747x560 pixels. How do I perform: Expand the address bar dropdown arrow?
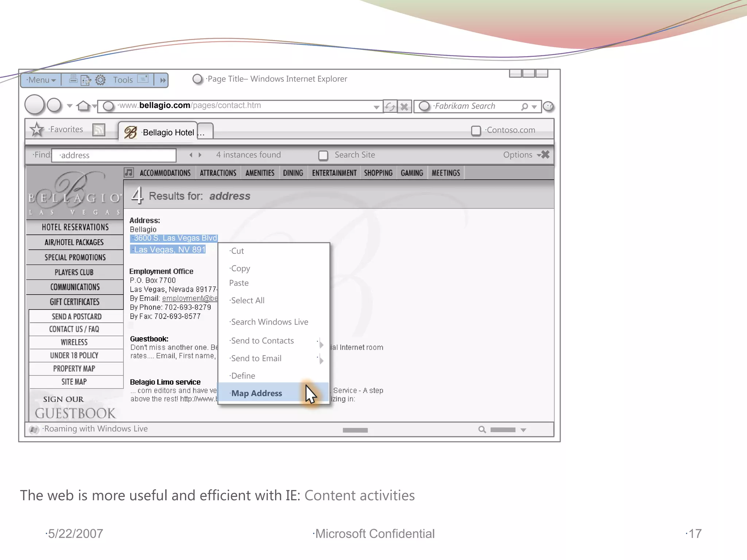(x=376, y=107)
